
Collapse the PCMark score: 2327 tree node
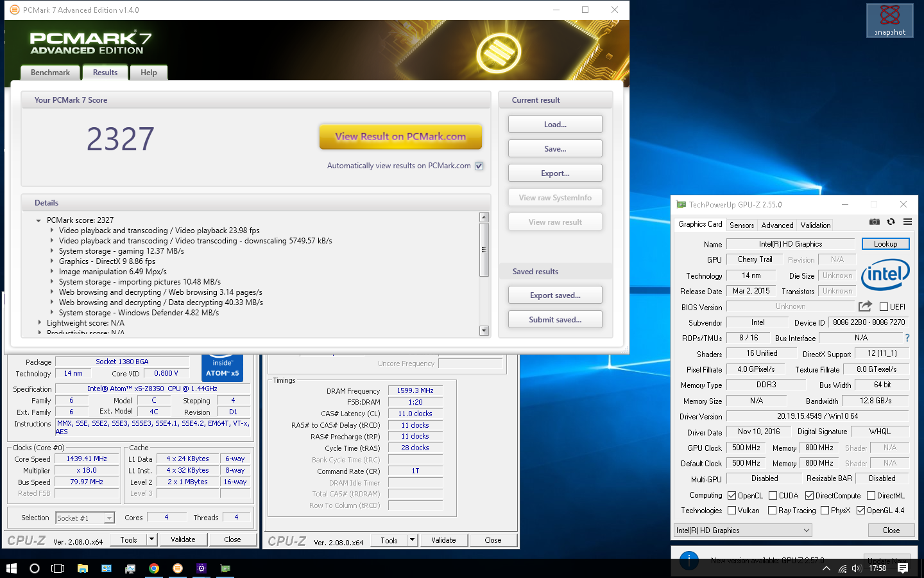[38, 220]
